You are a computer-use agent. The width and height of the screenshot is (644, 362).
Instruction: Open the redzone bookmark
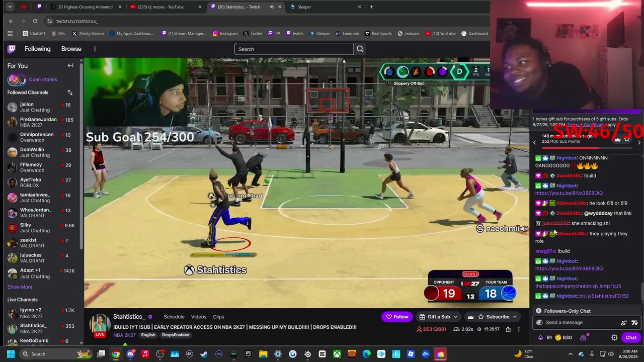(408, 34)
